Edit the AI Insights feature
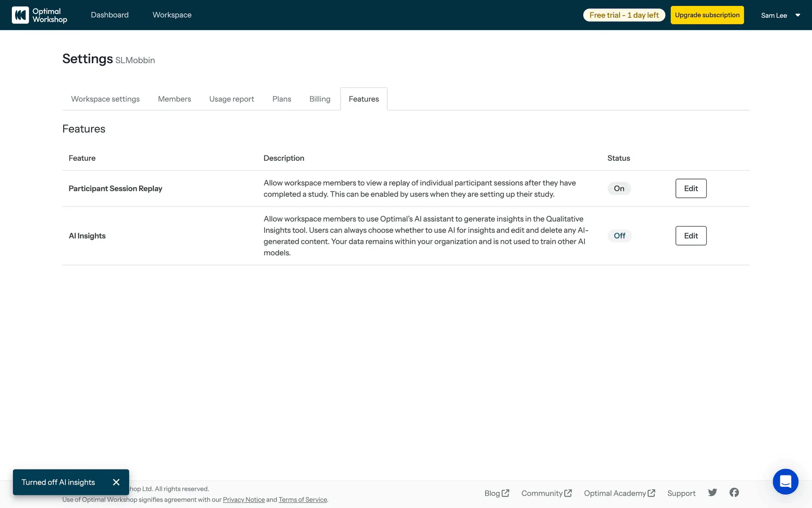 tap(691, 236)
